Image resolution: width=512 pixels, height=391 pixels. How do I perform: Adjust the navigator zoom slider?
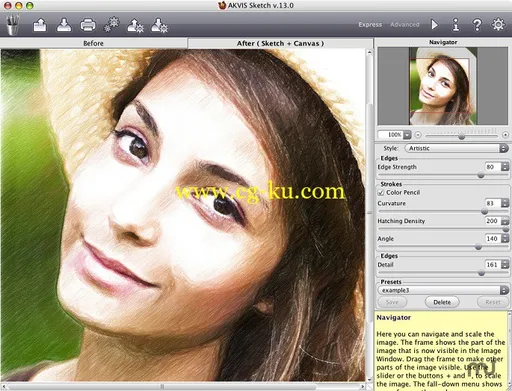coord(462,136)
